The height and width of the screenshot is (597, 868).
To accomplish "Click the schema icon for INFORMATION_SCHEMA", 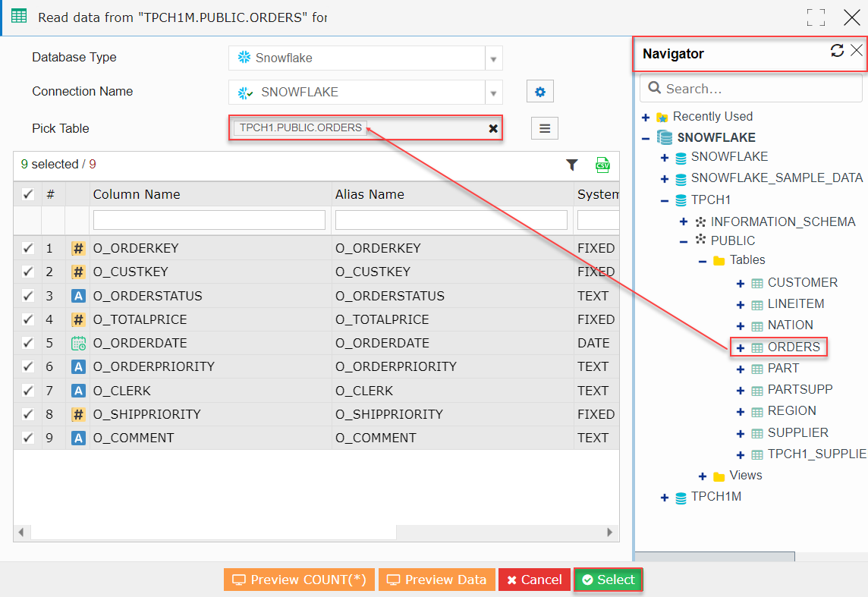I will [700, 222].
